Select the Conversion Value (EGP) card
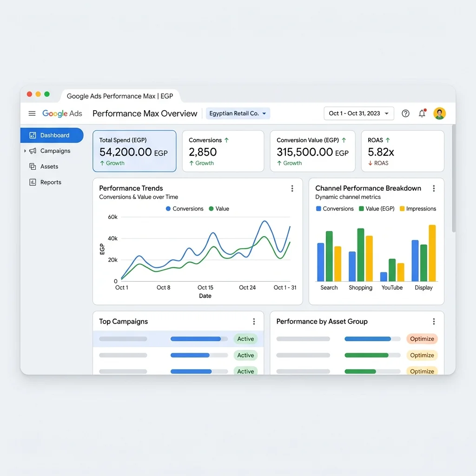476x476 pixels. point(313,151)
